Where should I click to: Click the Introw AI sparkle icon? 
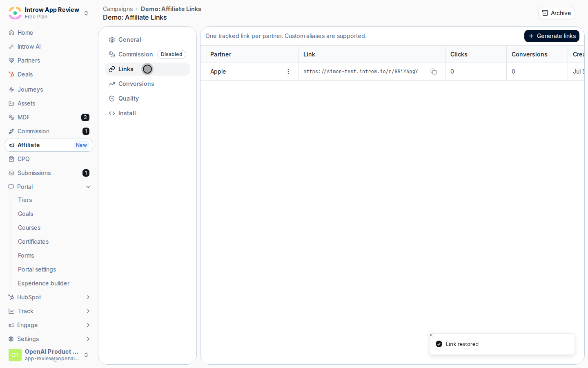(x=11, y=47)
